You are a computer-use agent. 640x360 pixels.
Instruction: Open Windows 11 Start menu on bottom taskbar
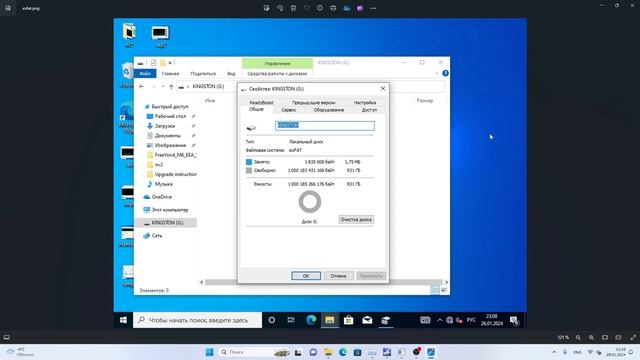click(209, 352)
